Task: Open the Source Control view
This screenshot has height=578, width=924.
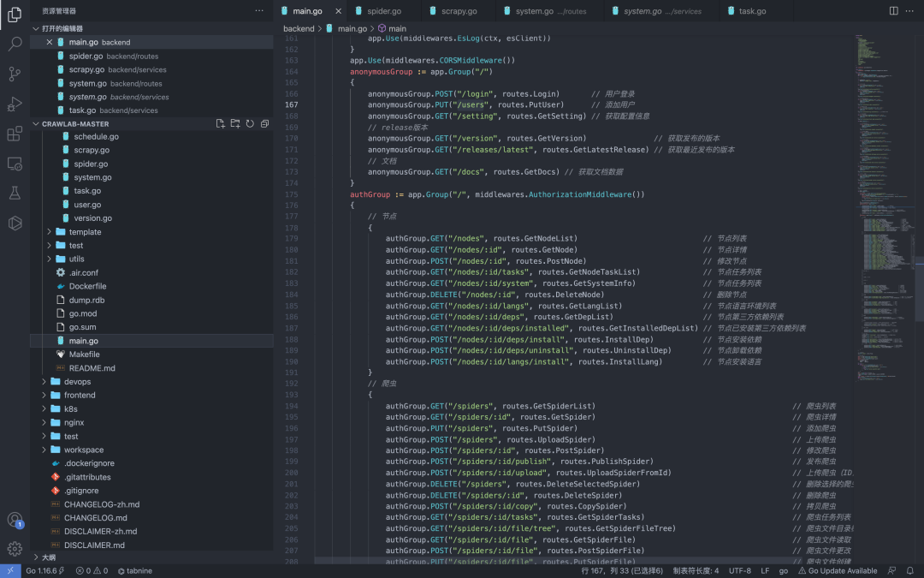Action: 15,74
